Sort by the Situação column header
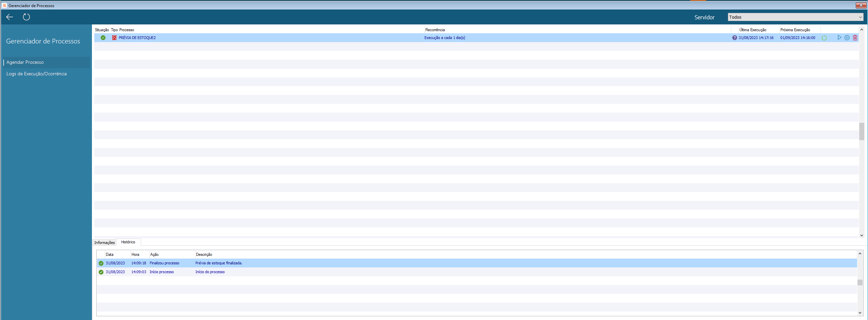The image size is (868, 320). (x=102, y=30)
